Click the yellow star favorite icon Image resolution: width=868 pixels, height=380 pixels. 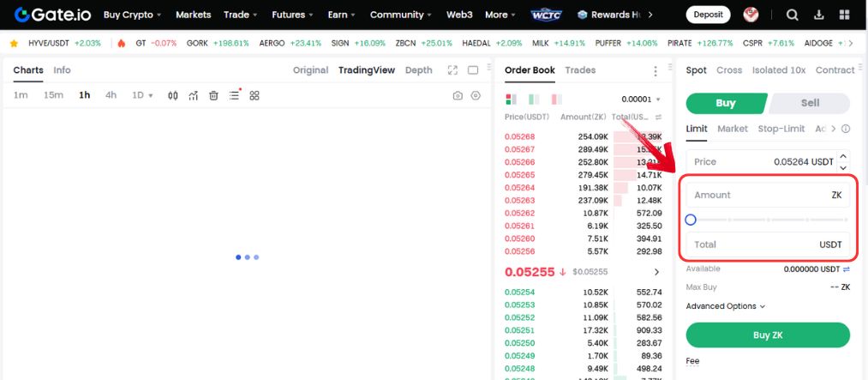pos(14,43)
